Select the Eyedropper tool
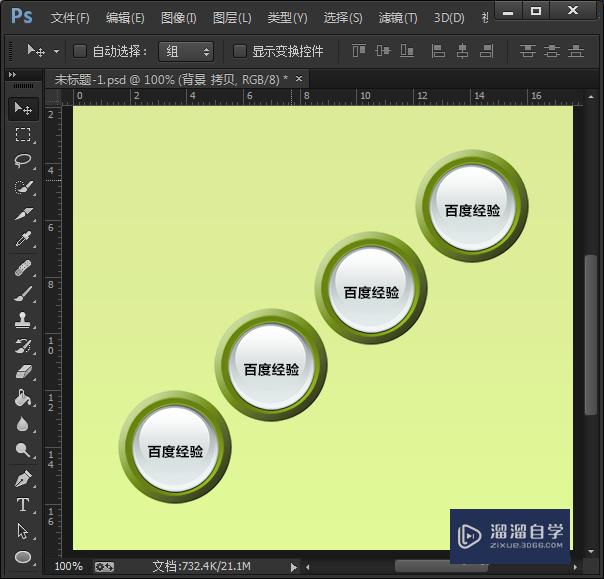The width and height of the screenshot is (604, 579). click(23, 239)
